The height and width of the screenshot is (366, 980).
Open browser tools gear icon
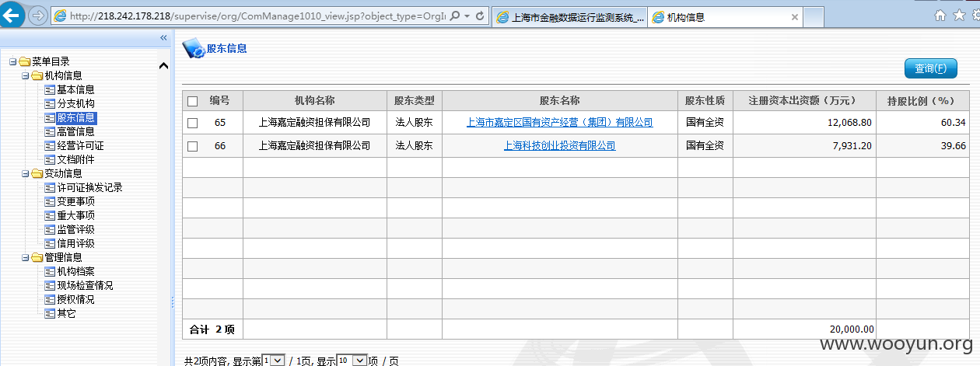click(975, 16)
